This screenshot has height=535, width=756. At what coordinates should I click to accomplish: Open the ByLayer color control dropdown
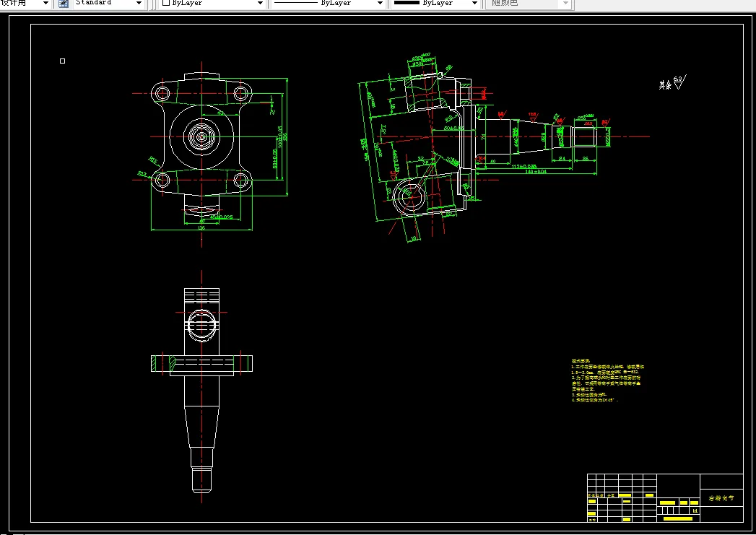pyautogui.click(x=260, y=4)
